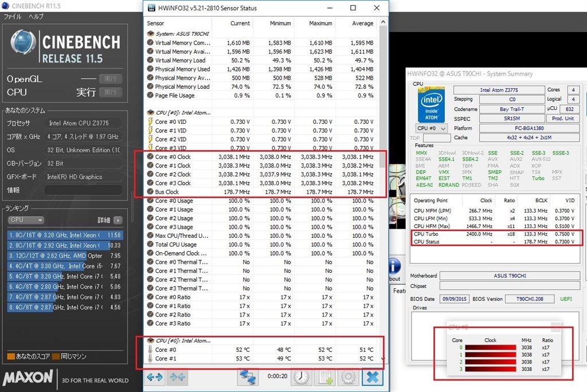Screen dimensions: 587x392
Task: Run the CPU test 実行 button
Action: (x=111, y=92)
